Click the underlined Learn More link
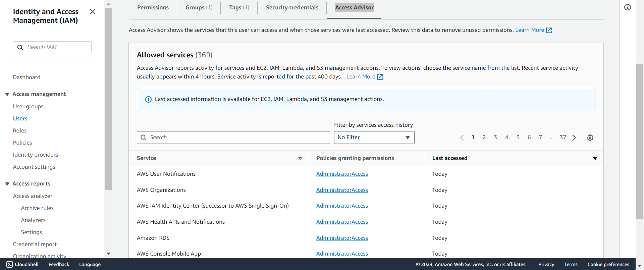The image size is (644, 270). pos(361,76)
